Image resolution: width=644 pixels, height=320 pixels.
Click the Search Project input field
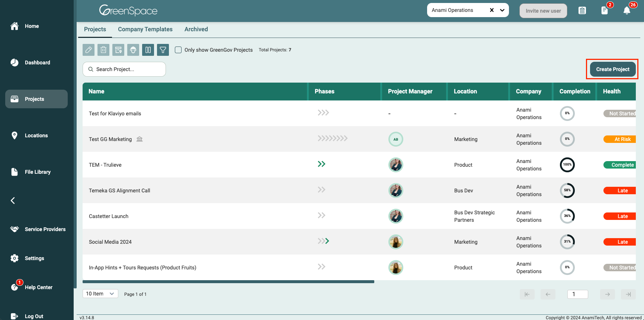click(124, 69)
